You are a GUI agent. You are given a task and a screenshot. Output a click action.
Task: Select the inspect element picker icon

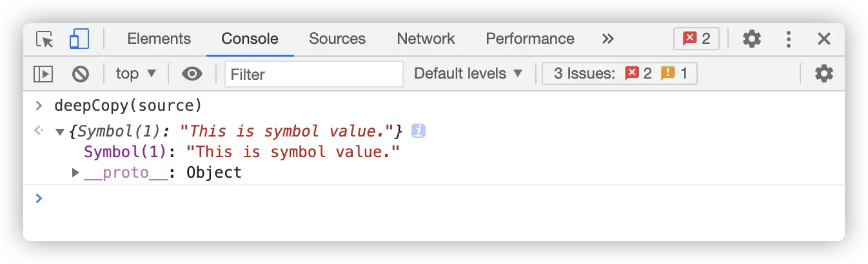44,39
